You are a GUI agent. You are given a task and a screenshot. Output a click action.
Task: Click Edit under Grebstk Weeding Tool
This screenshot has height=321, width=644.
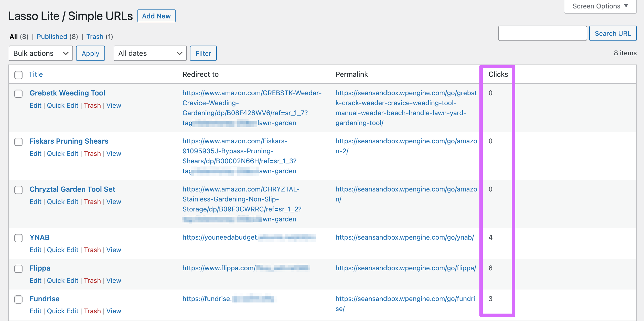[35, 105]
